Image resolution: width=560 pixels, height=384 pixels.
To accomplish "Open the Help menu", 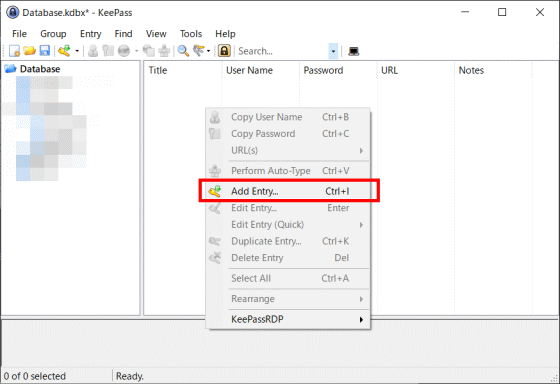I will tap(225, 34).
